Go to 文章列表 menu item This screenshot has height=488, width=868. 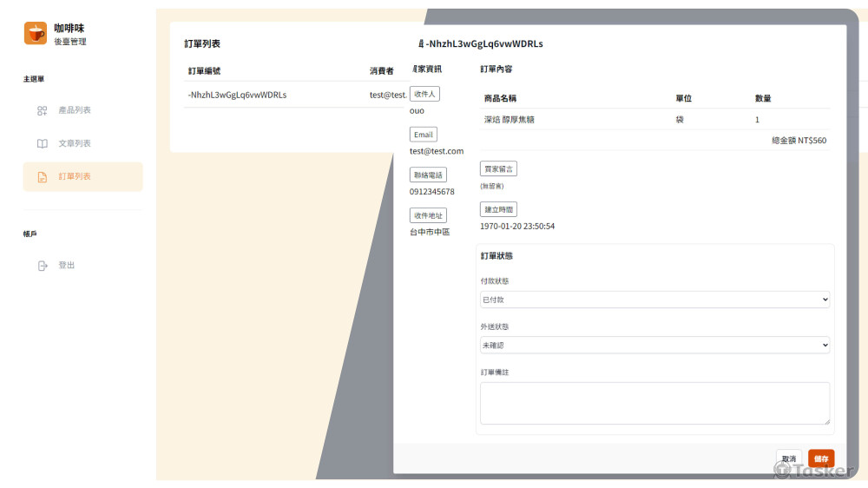tap(75, 143)
